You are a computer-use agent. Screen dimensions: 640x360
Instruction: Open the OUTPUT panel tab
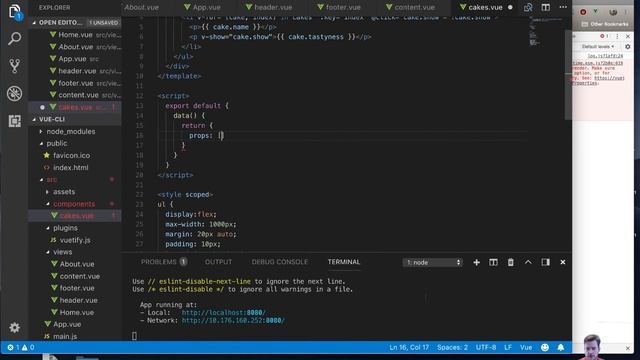point(218,262)
